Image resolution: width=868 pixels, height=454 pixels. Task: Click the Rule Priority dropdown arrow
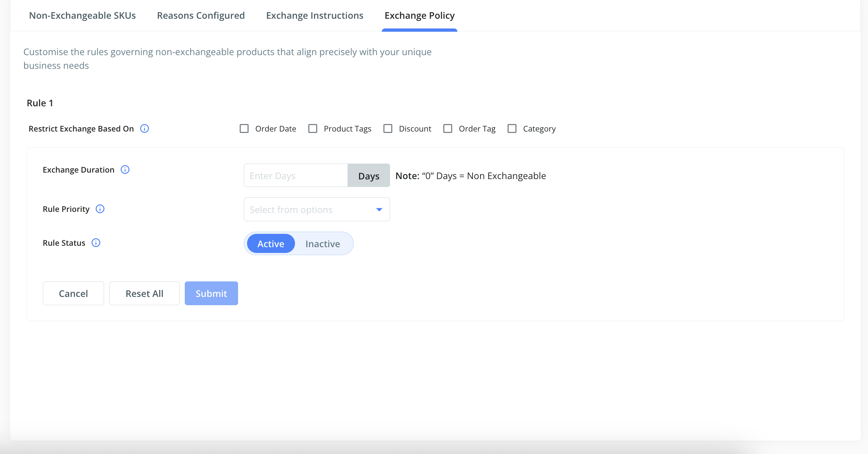point(379,209)
